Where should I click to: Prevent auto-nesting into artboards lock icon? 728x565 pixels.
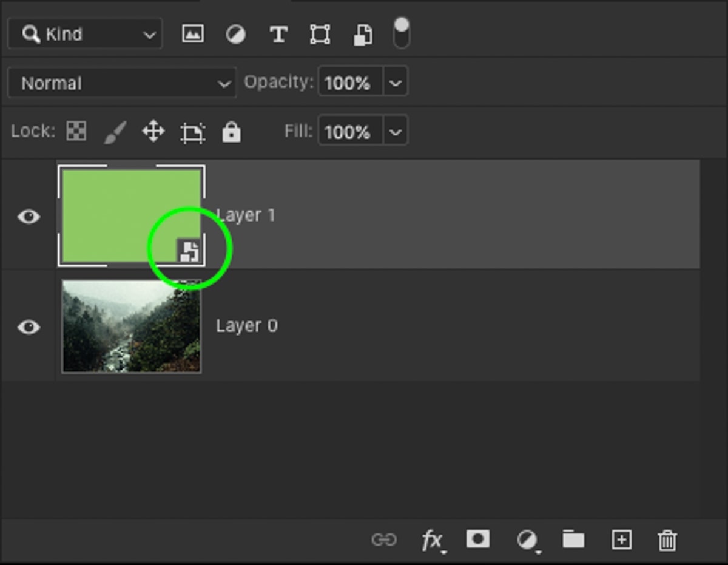pyautogui.click(x=193, y=132)
